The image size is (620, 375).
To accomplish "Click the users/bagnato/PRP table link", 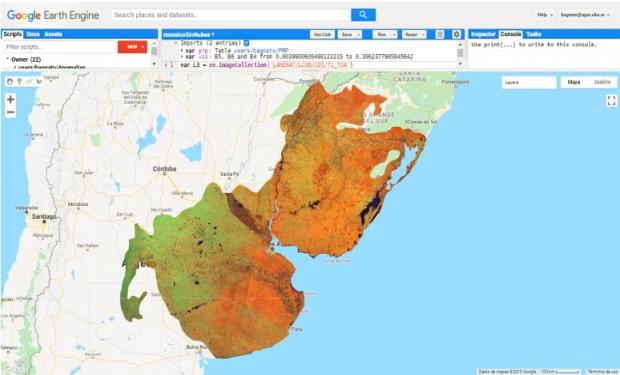I will tap(261, 51).
